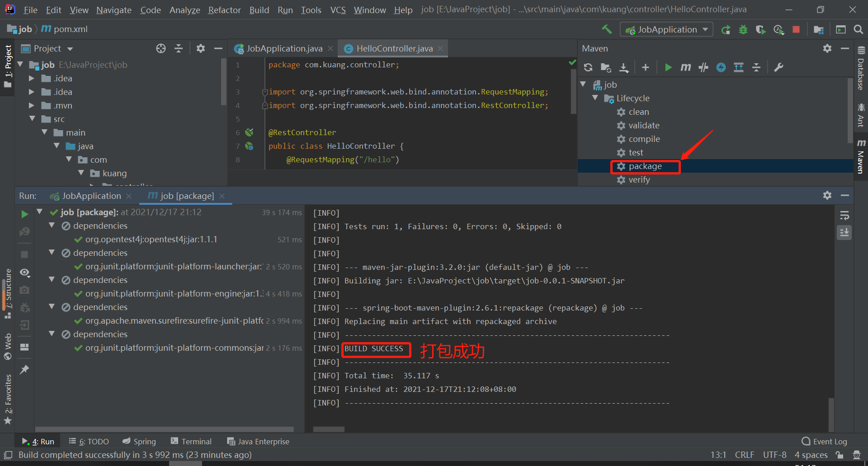
Task: Open the JobApplication run configuration dropdown
Action: [x=666, y=30]
